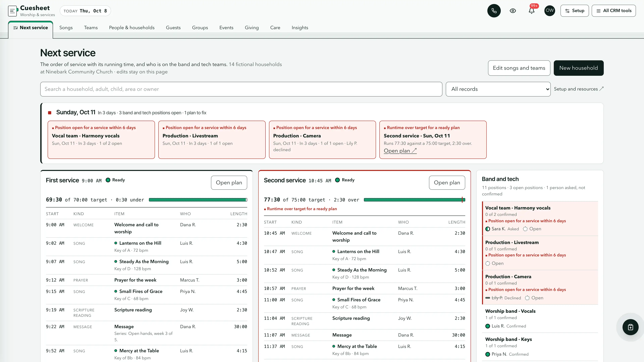644x362 pixels.
Task: Open plan for First service
Action: click(229, 183)
